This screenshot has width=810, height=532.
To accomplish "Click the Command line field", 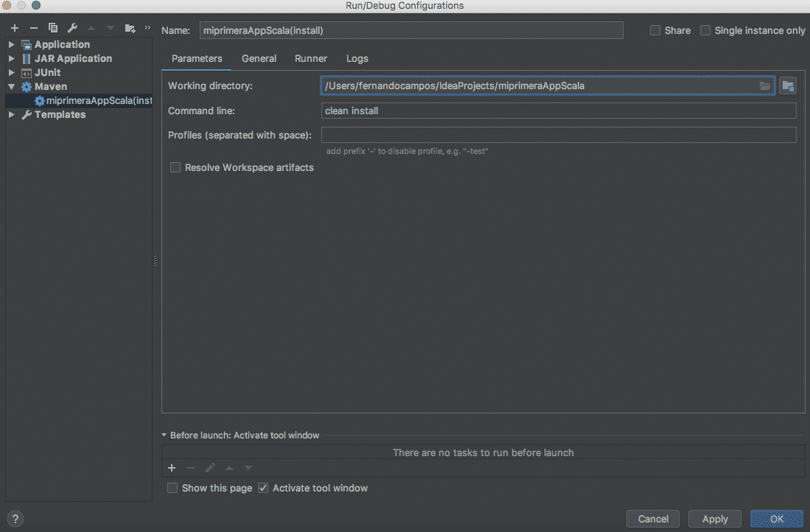I will point(559,111).
